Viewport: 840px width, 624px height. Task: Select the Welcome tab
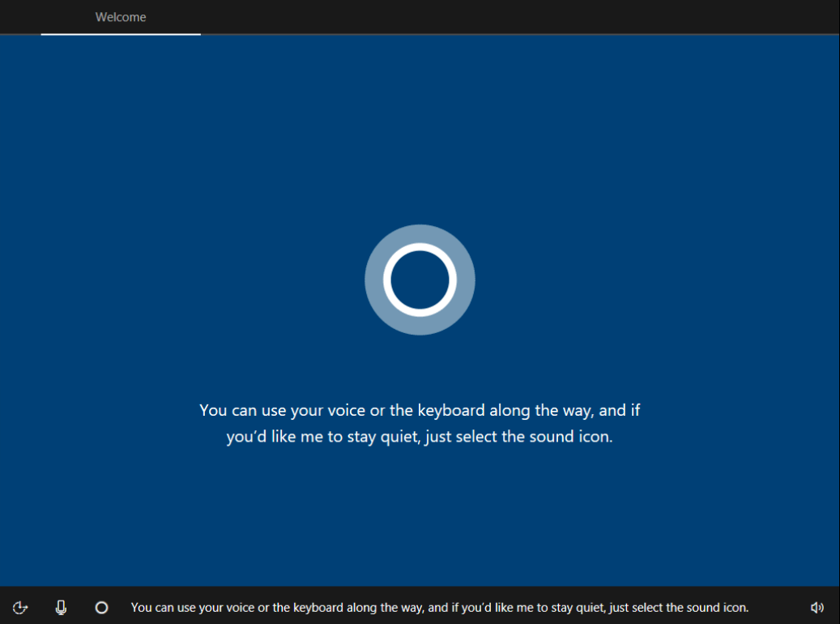(x=121, y=17)
